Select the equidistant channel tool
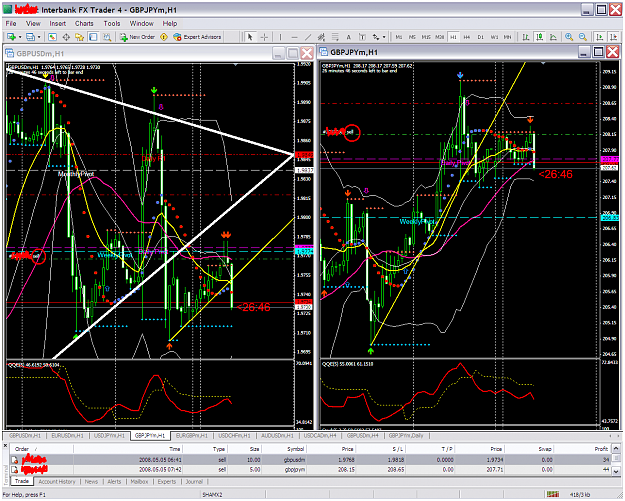The height and width of the screenshot is (501, 625). (321, 37)
